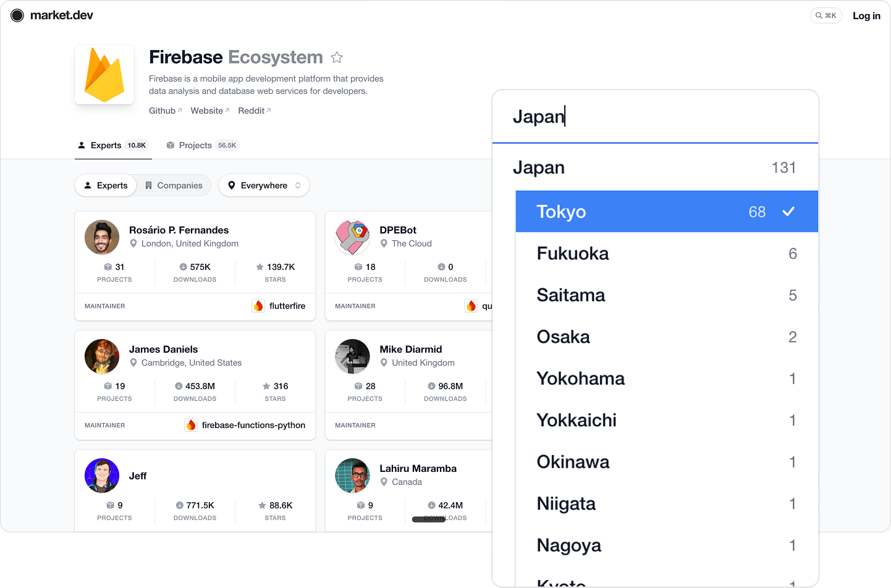Star the Firebase Ecosystem

pyautogui.click(x=337, y=57)
